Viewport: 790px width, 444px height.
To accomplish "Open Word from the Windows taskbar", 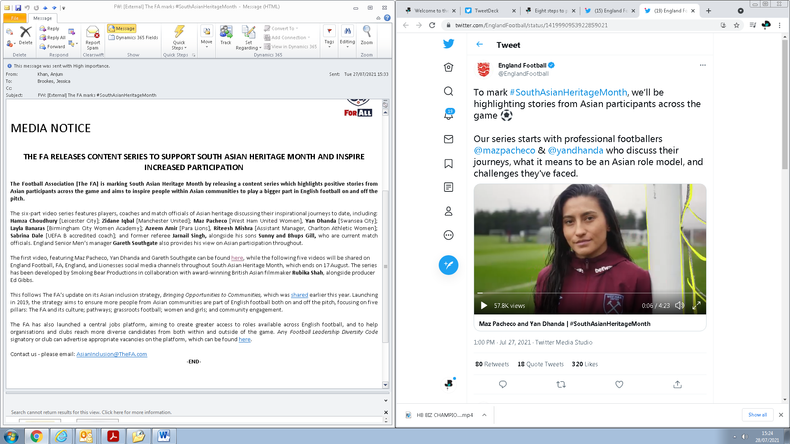I will [163, 436].
